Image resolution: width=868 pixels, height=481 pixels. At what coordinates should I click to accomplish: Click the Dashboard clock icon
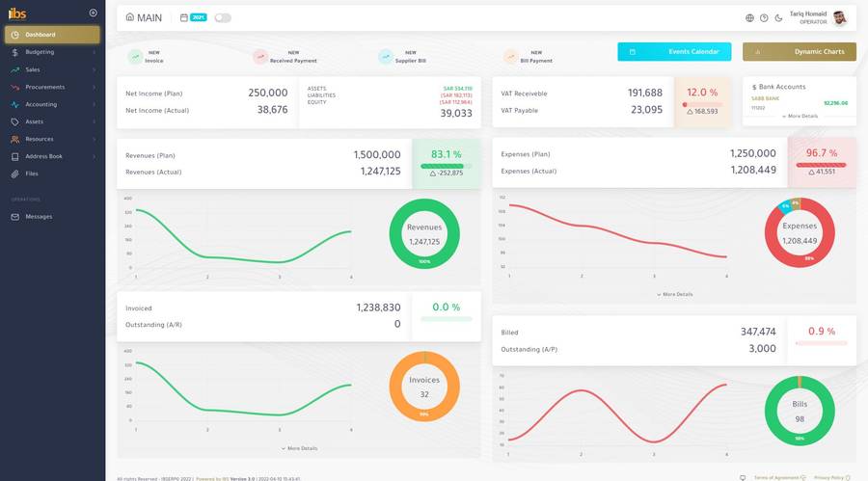[x=14, y=35]
